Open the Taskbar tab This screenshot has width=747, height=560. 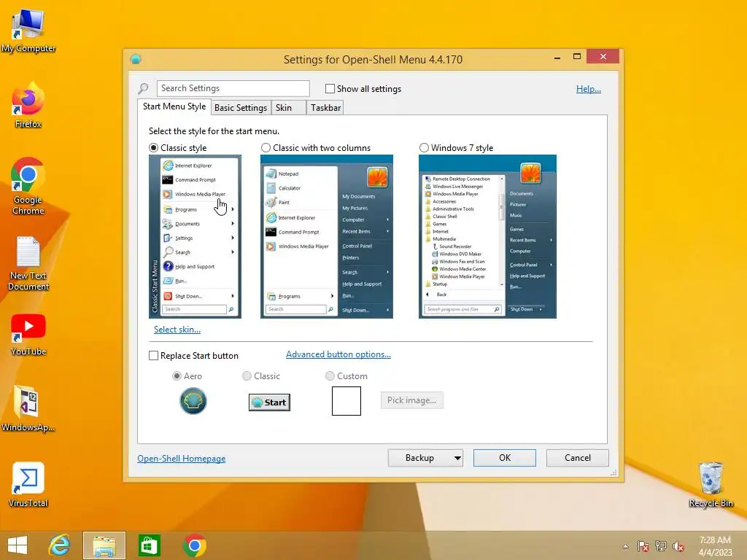[325, 108]
